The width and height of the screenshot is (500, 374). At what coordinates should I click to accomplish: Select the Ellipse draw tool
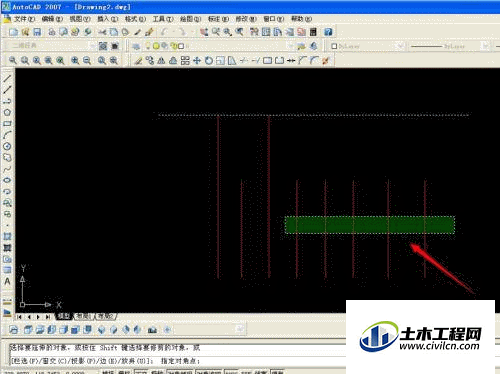click(7, 180)
